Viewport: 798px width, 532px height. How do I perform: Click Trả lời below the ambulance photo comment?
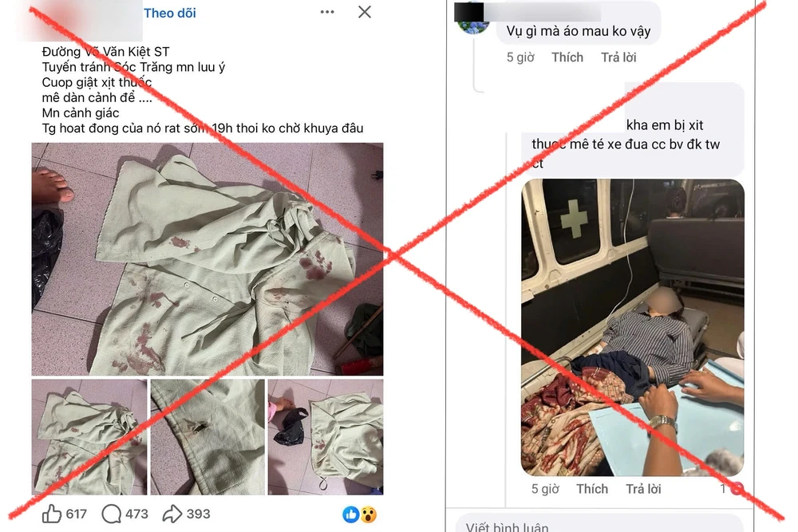[643, 489]
